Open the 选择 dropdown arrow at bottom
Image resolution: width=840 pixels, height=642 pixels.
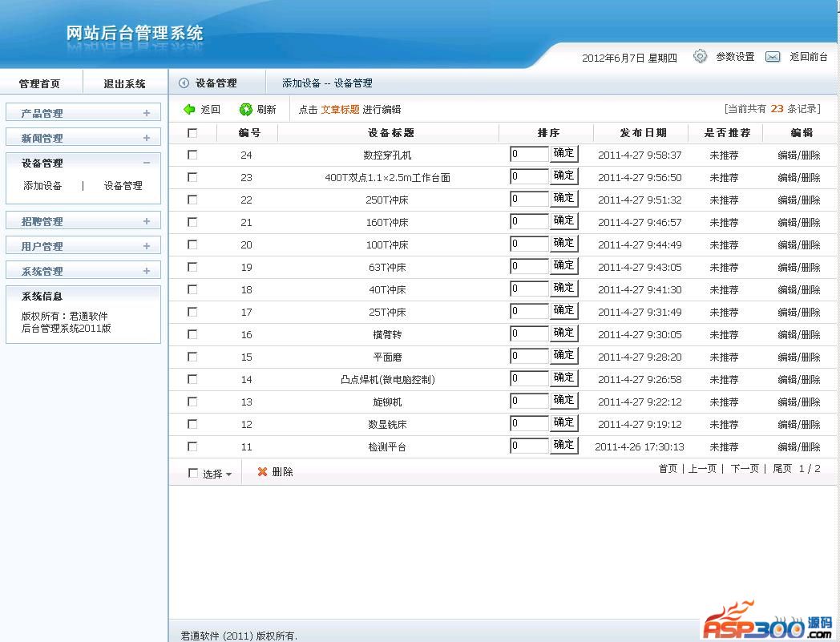click(228, 474)
